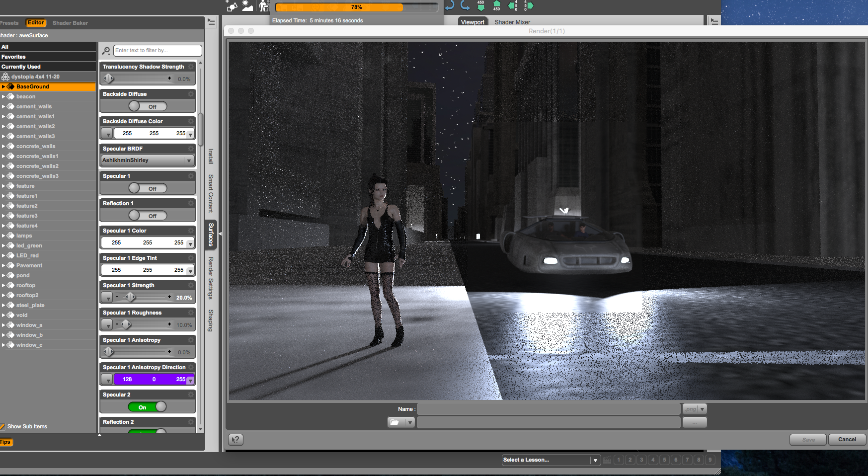The height and width of the screenshot is (476, 868).
Task: Switch to the Editor tab
Action: 36,23
